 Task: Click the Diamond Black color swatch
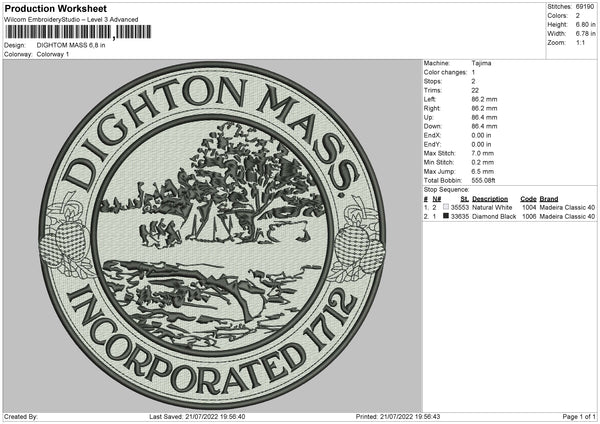(x=446, y=216)
